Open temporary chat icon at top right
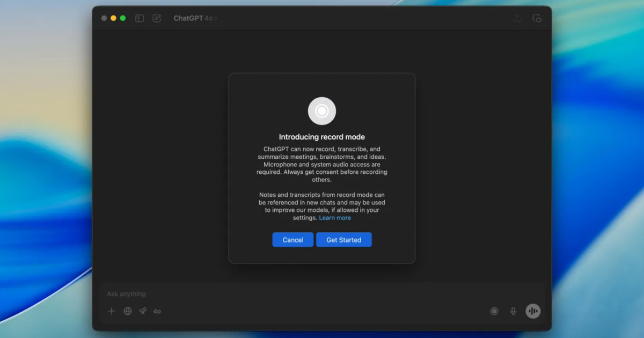 coord(537,18)
